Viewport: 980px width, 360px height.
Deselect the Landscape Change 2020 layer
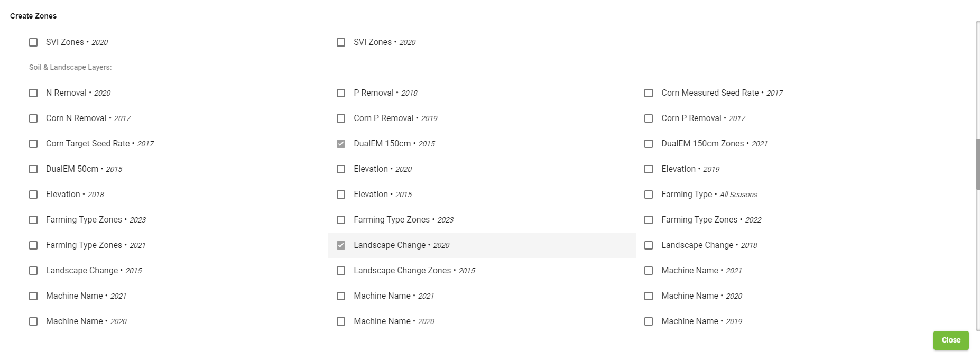pyautogui.click(x=341, y=245)
